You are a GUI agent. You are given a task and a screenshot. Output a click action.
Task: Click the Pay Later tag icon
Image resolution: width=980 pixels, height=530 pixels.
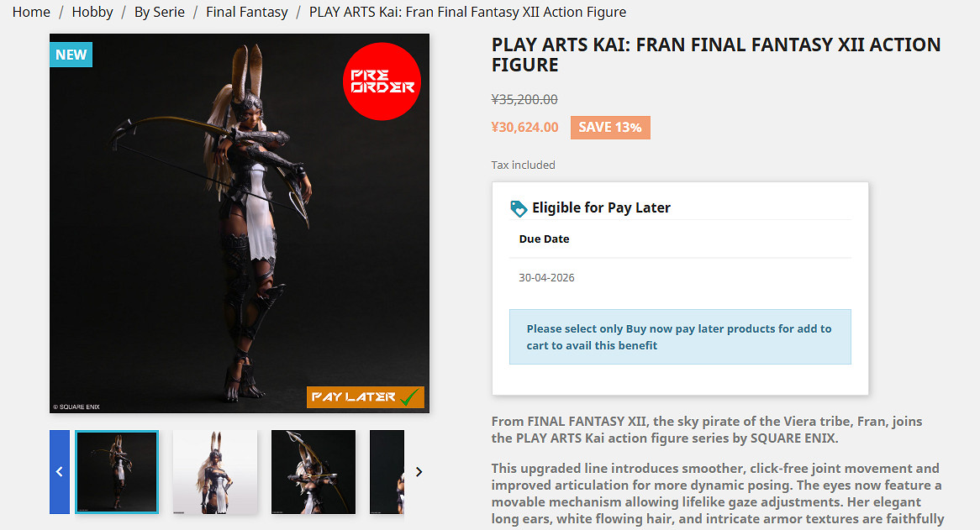pos(519,208)
